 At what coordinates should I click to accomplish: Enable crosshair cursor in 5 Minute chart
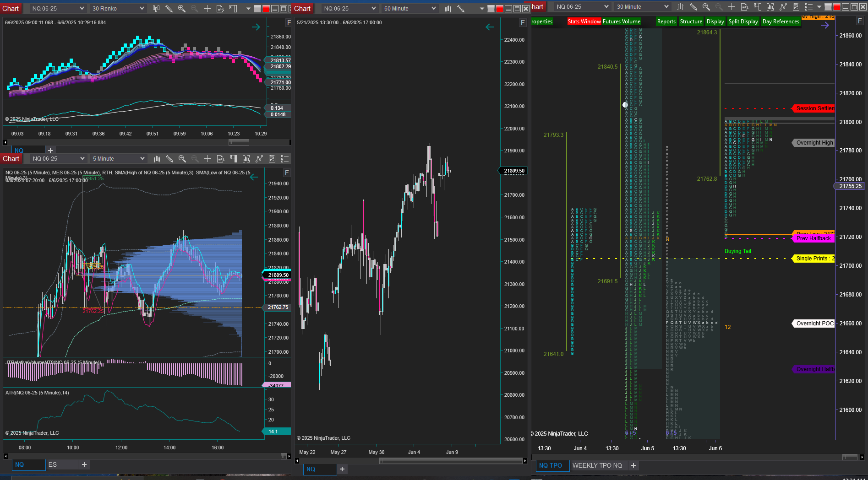click(x=208, y=158)
